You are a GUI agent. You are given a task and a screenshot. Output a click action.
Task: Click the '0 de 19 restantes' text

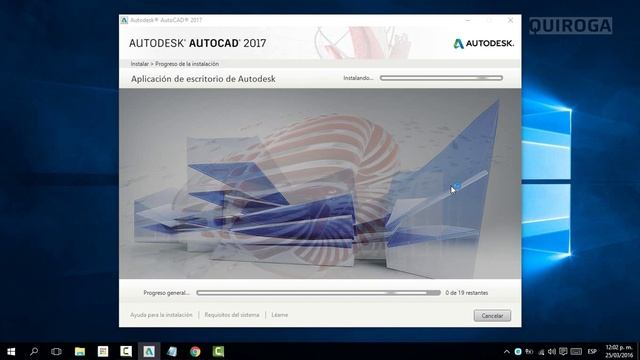(x=467, y=293)
